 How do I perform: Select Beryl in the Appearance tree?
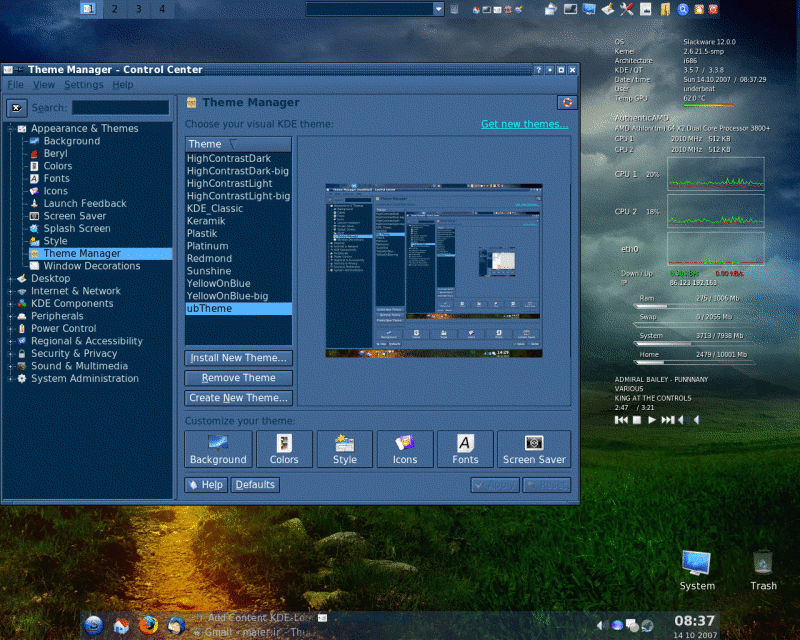click(55, 154)
